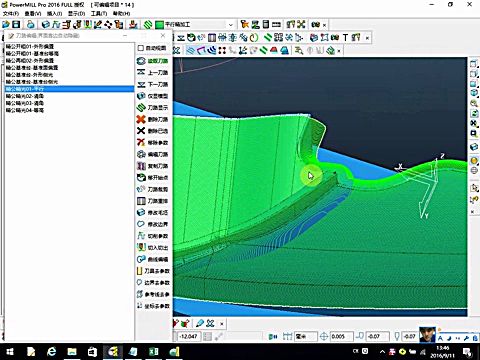Open Excel from the Windows taskbar

(154, 351)
